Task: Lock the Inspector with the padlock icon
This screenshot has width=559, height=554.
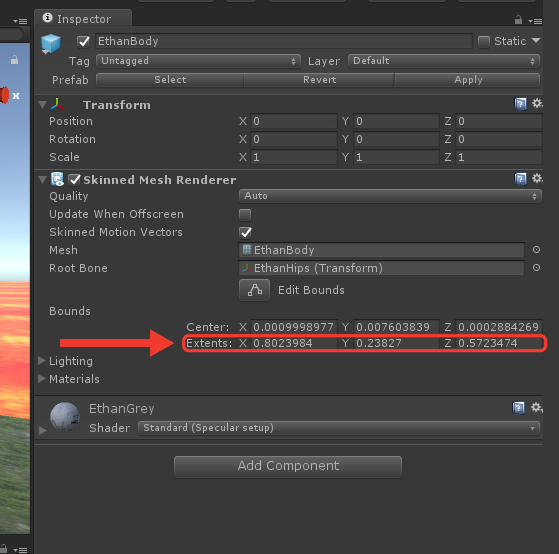Action: click(518, 20)
